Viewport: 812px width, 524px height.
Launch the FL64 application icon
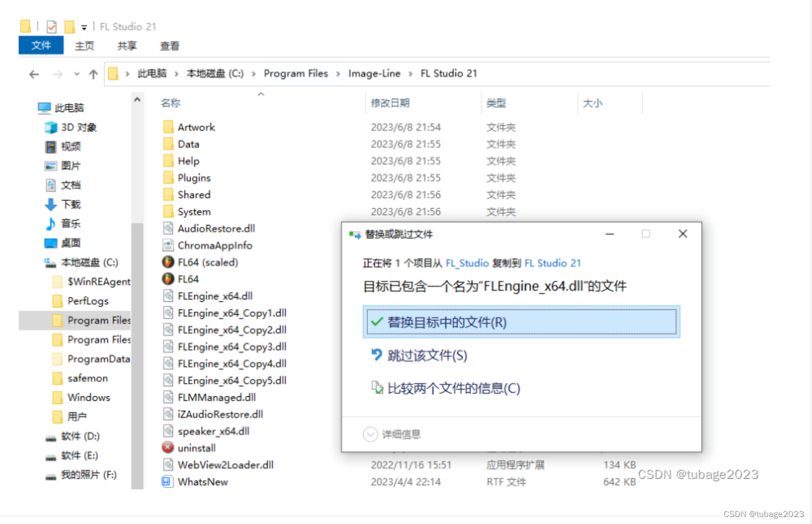(x=168, y=279)
